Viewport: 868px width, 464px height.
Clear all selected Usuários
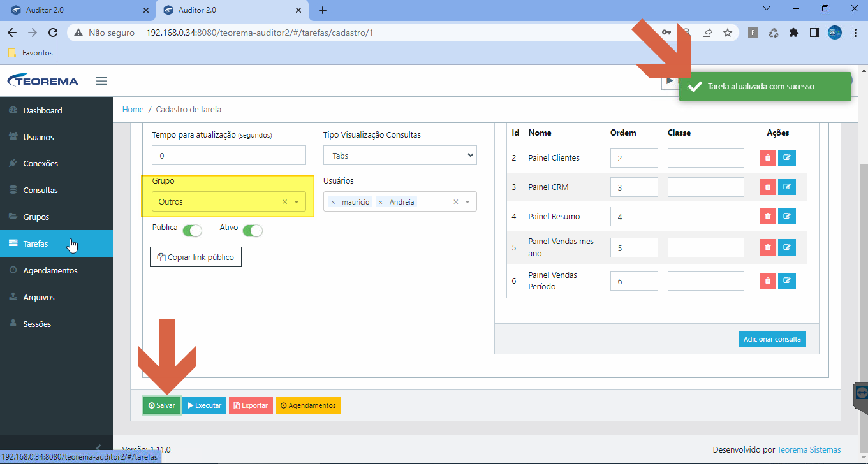click(x=456, y=202)
